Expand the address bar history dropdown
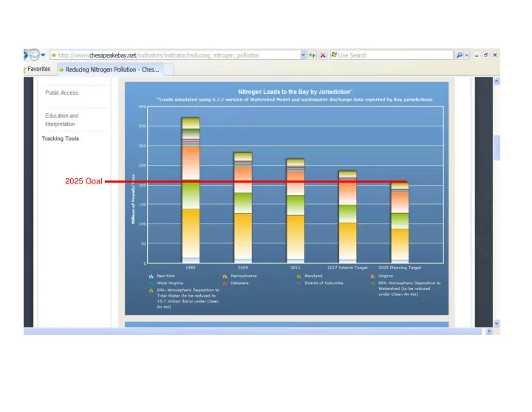 pyautogui.click(x=303, y=55)
